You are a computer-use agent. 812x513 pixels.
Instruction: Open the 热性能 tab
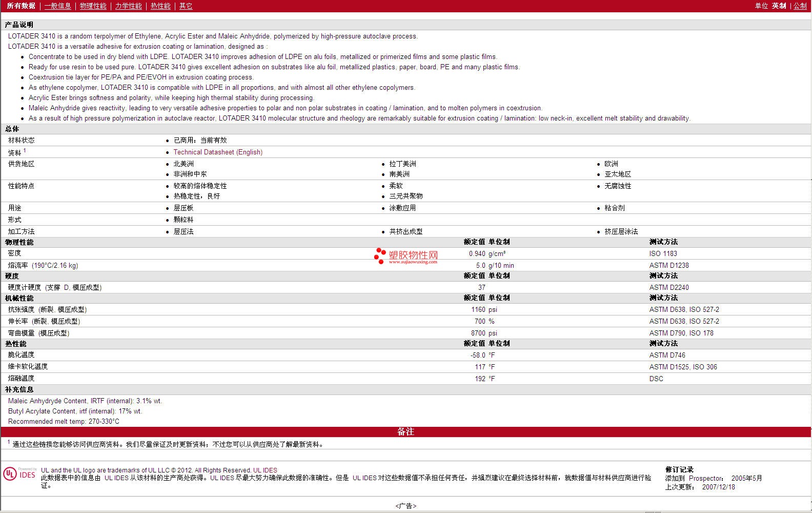[160, 6]
